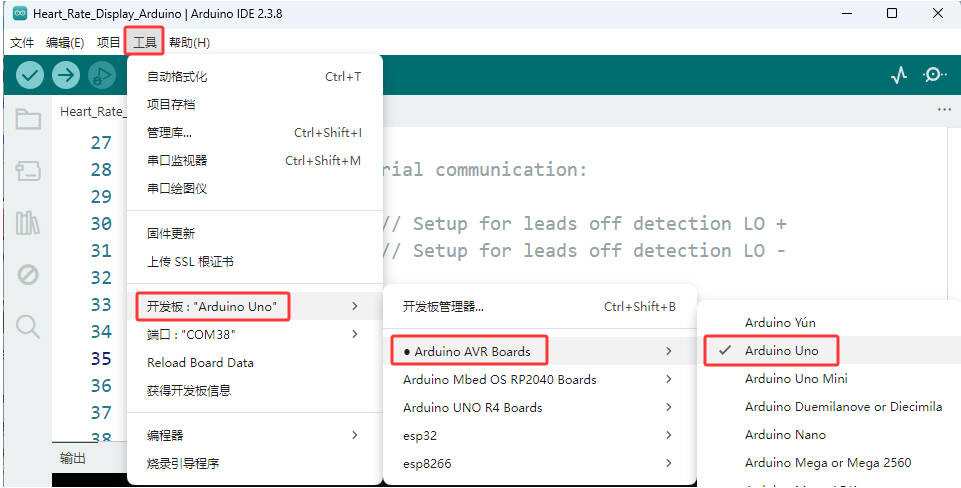Image resolution: width=961 pixels, height=488 pixels.
Task: Select Arduino Duemilanove or Diecimila
Action: coord(829,406)
